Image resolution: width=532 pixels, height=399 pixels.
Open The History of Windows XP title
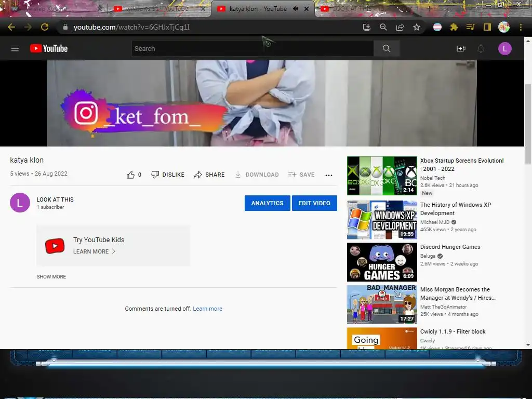[x=456, y=209]
